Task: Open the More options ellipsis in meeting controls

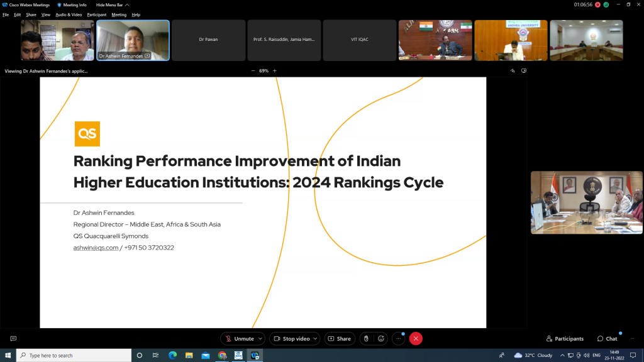Action: pos(398,339)
